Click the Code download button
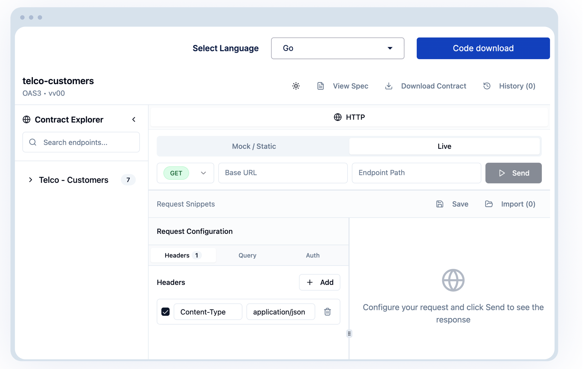 point(483,48)
